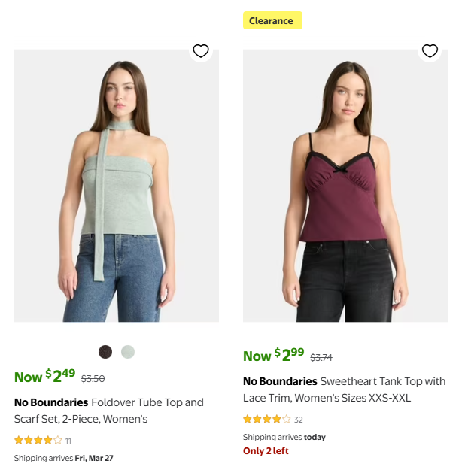
Task: Open the star rating for Foldover Tube Top
Action: tap(38, 441)
